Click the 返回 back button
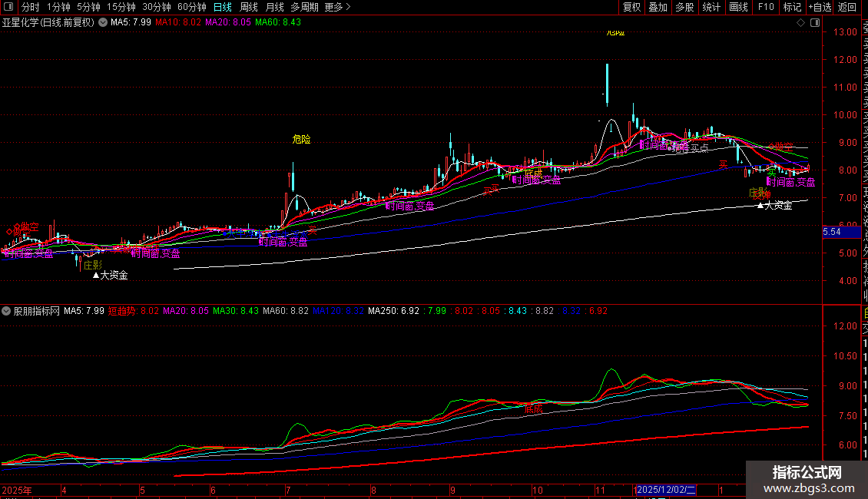This screenshot has width=868, height=499. [x=847, y=7]
